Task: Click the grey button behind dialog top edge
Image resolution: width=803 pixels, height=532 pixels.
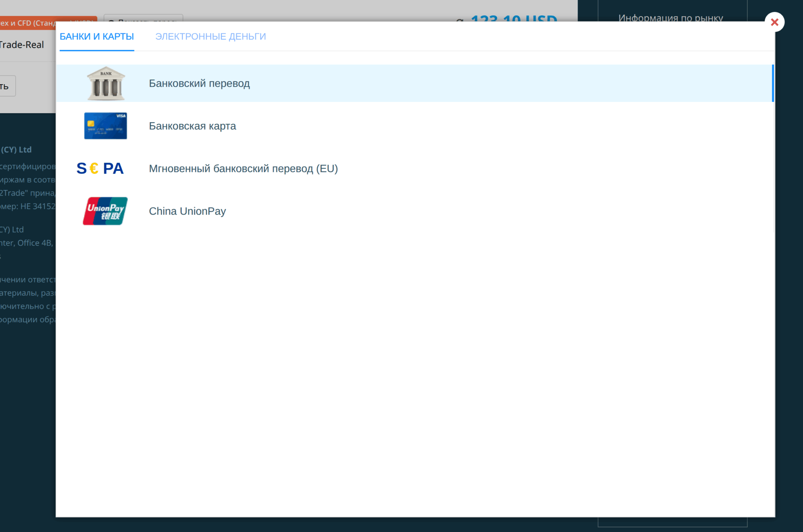Action: (x=143, y=18)
